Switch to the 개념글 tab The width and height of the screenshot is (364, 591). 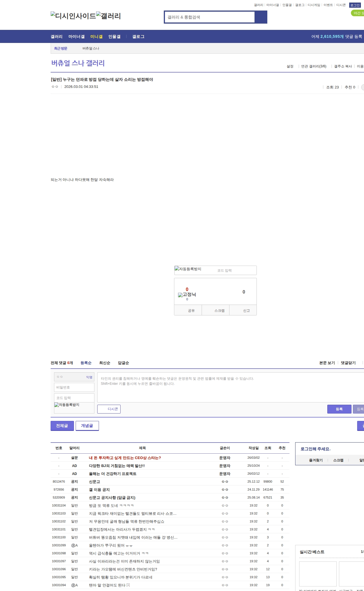pos(87,426)
